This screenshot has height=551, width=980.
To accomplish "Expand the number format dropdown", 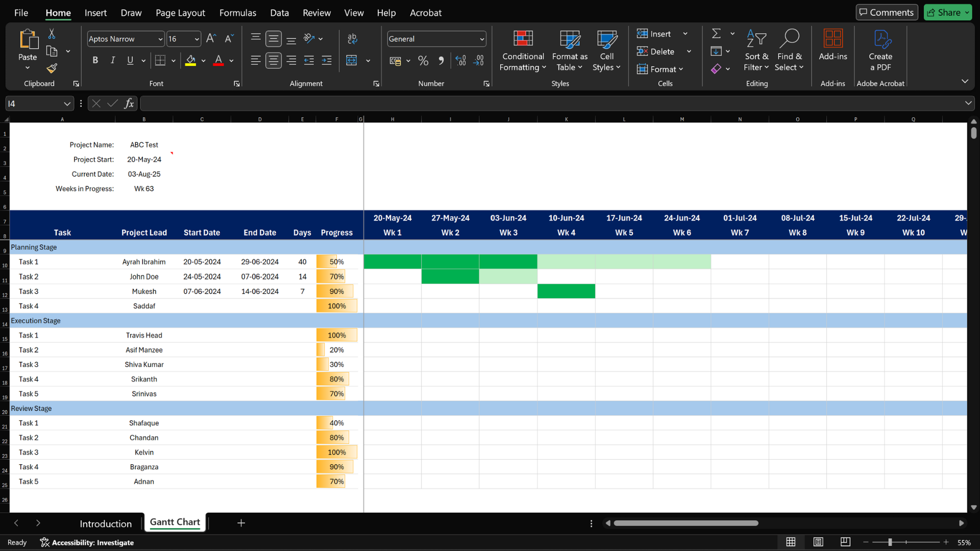I will pyautogui.click(x=481, y=39).
